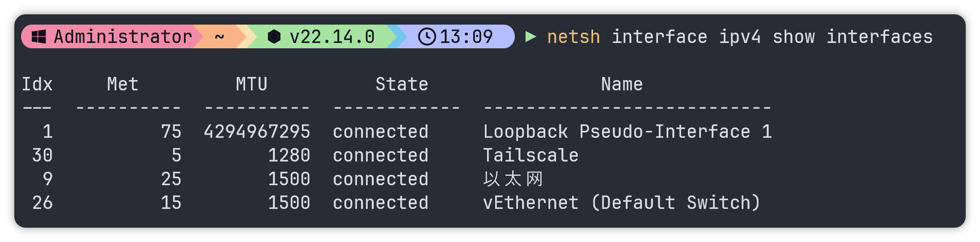
Task: Click the MTU value 4294967295
Action: [x=257, y=132]
